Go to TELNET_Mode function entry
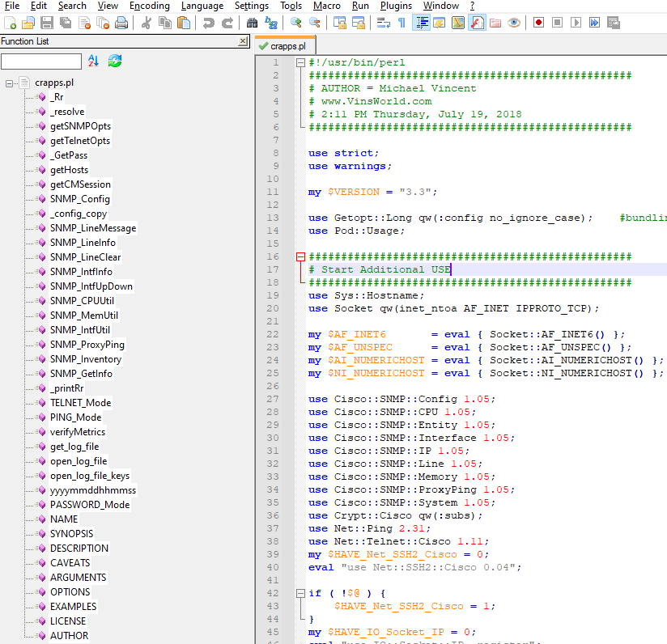 pyautogui.click(x=80, y=403)
